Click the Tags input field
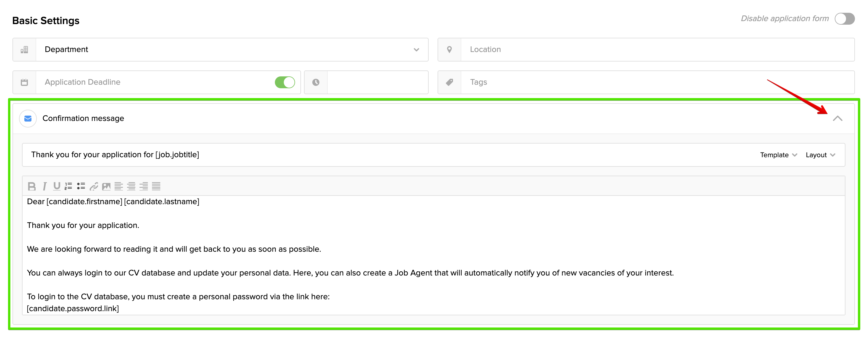Screen dimensions: 868x337 click(657, 82)
